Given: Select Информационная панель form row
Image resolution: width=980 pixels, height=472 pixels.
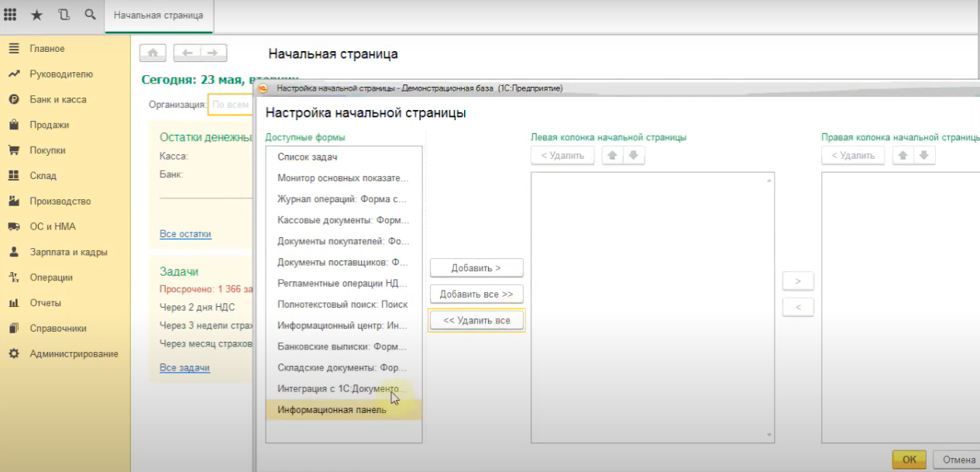Looking at the screenshot, I should pos(344,410).
